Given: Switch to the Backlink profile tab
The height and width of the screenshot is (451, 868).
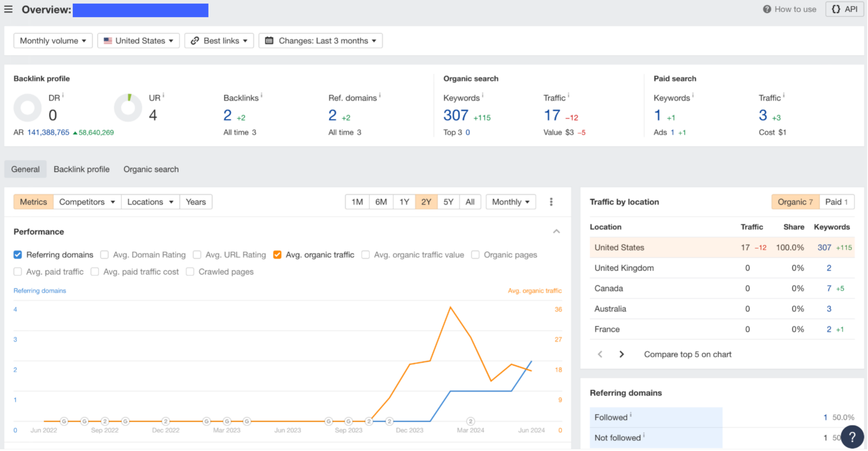Looking at the screenshot, I should point(81,169).
